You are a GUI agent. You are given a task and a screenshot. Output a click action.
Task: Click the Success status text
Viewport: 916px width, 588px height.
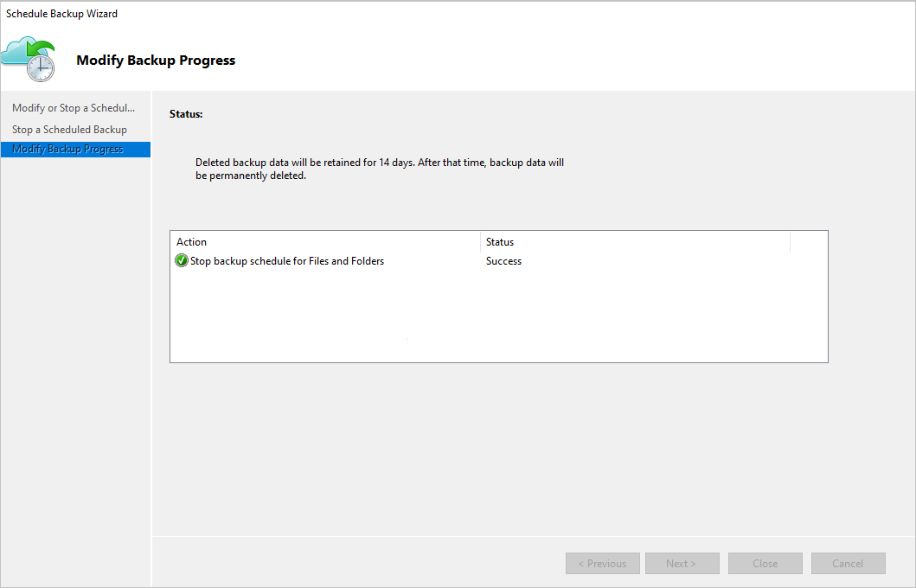(503, 260)
